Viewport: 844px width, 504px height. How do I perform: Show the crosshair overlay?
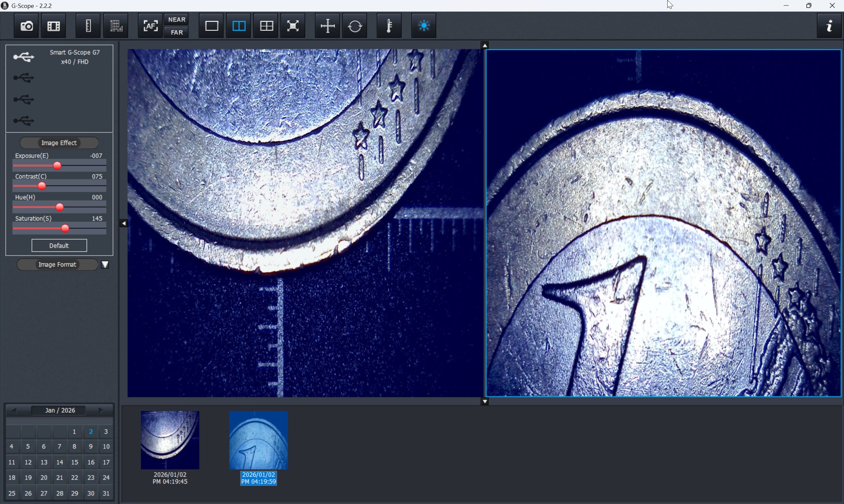point(327,26)
